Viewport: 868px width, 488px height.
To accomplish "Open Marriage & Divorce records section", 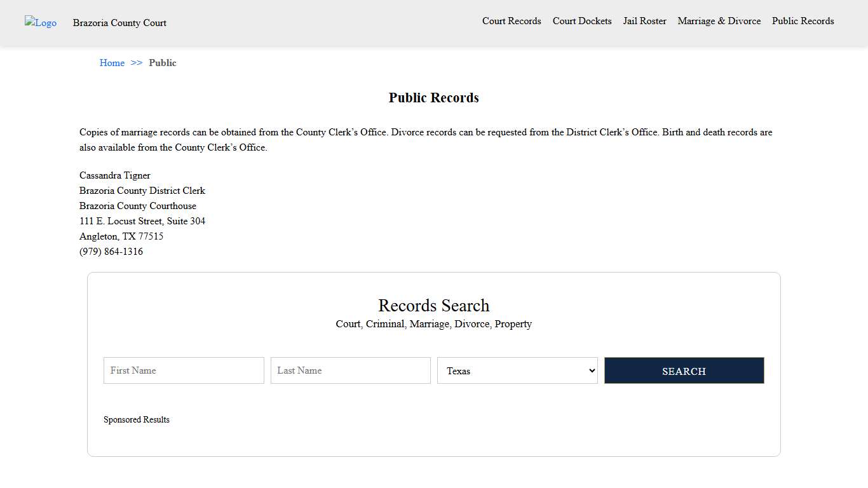I will 719,21.
